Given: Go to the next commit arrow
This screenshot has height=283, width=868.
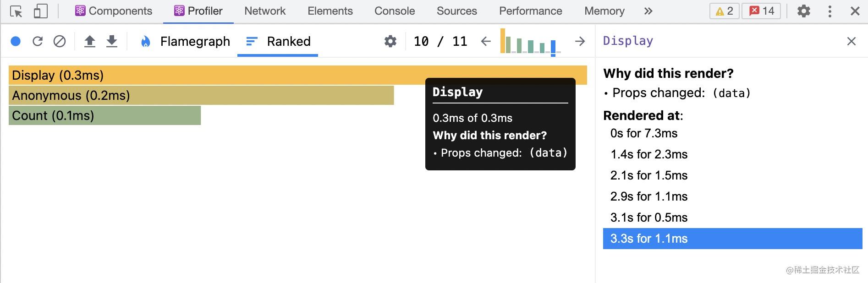Looking at the screenshot, I should (580, 42).
